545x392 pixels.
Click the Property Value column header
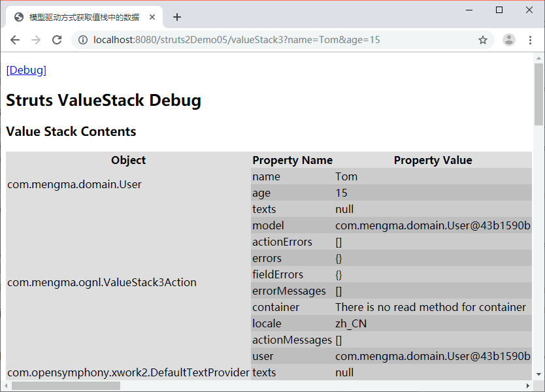433,160
